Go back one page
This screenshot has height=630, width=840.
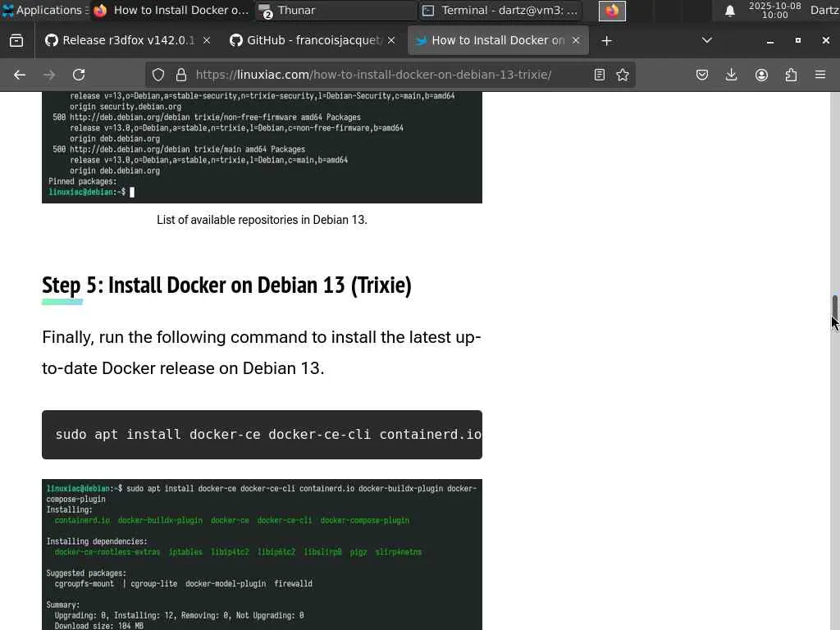20,75
